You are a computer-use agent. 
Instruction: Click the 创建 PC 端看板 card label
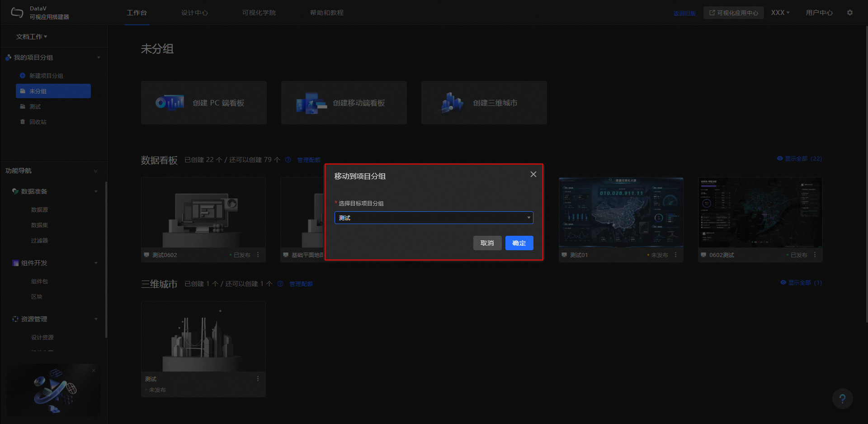coord(218,103)
